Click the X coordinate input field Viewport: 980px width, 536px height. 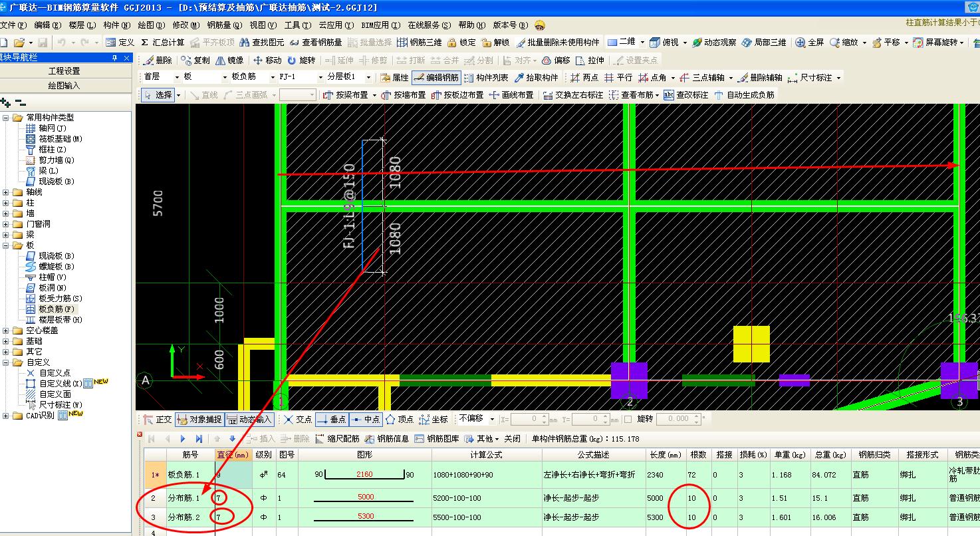point(529,419)
